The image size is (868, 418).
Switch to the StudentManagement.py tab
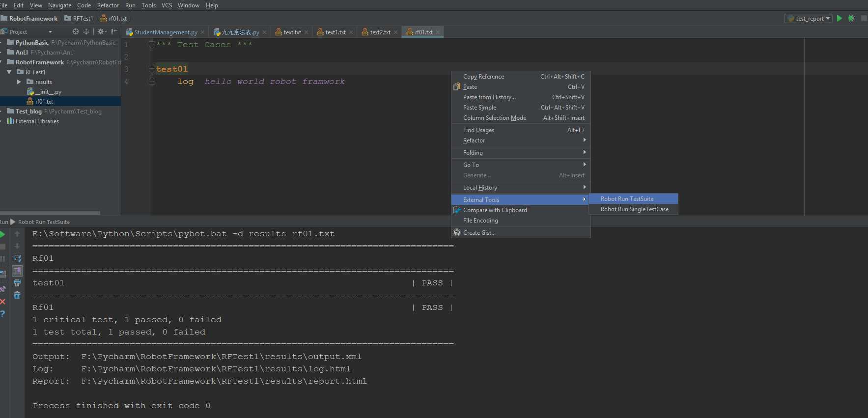click(x=166, y=32)
